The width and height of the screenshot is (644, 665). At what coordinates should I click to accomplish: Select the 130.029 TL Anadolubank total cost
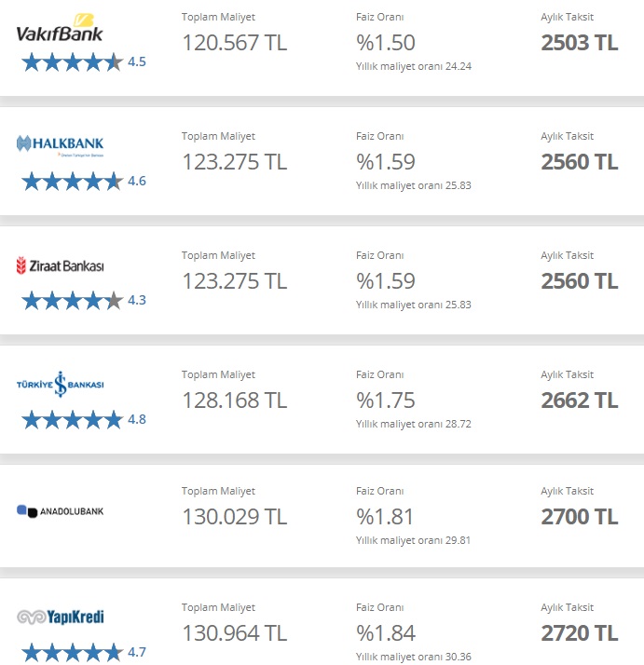pos(234,517)
